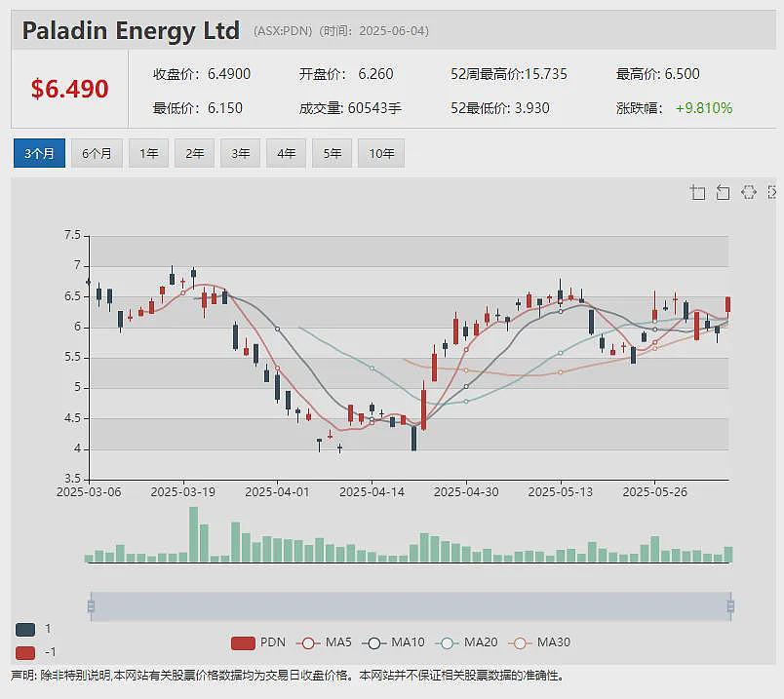Screen dimensions: 784x699
Task: Toggle the MA20 legend entry
Action: tap(466, 642)
